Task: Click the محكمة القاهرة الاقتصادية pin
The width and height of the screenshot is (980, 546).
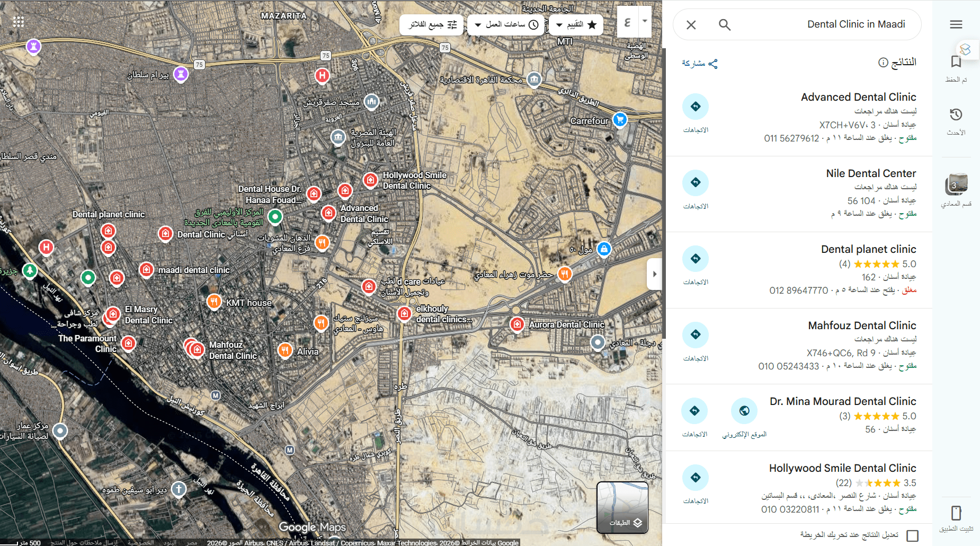Action: (534, 80)
